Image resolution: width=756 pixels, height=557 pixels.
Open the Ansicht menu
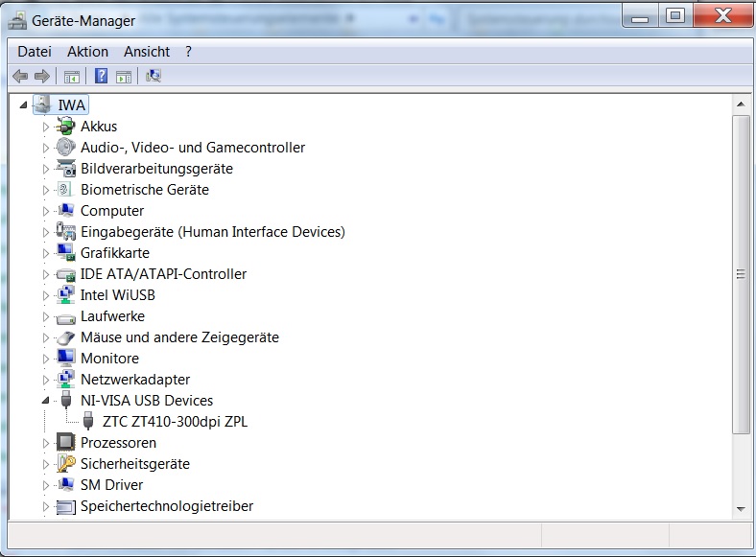pyautogui.click(x=147, y=52)
